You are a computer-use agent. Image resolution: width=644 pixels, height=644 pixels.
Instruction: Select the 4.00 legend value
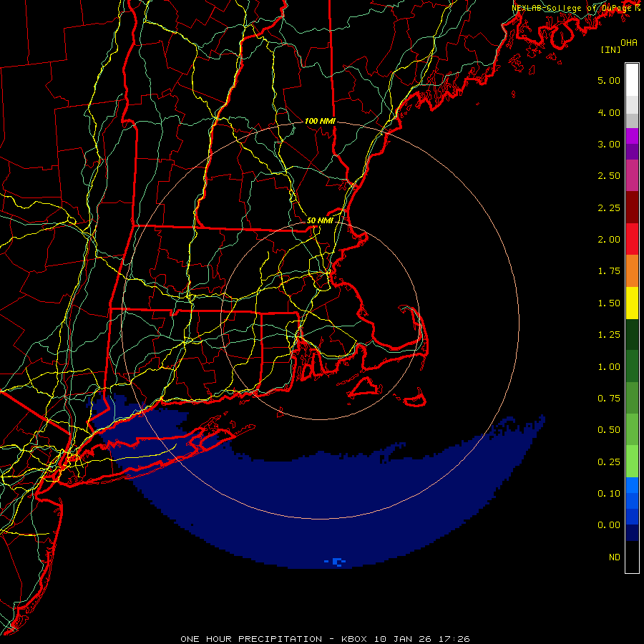point(609,112)
